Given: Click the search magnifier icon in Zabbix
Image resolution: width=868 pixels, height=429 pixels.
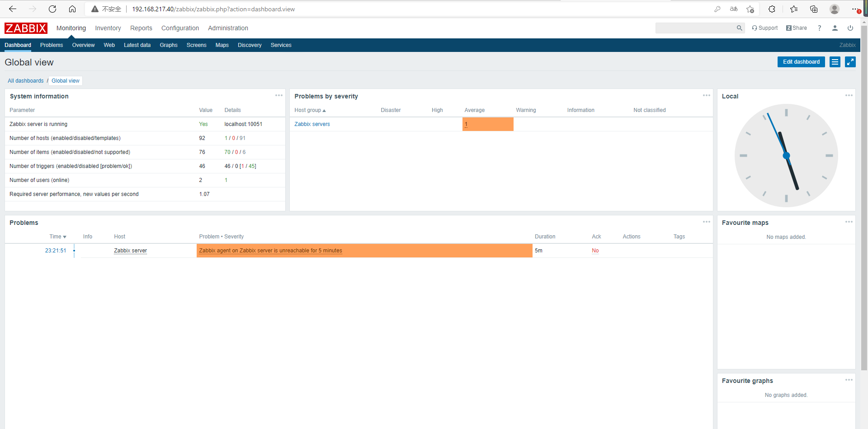Looking at the screenshot, I should click(x=740, y=28).
